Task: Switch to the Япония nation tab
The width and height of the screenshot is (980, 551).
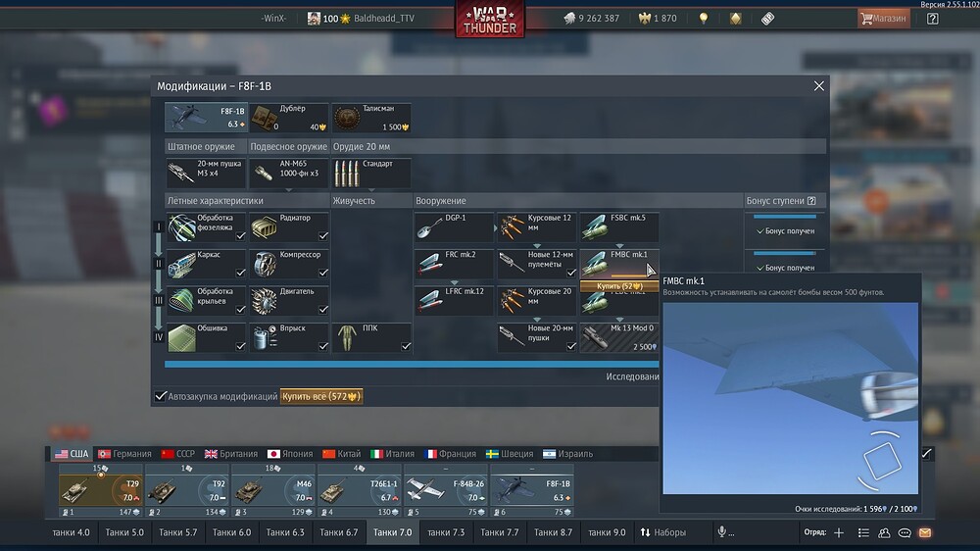Action: [290, 453]
